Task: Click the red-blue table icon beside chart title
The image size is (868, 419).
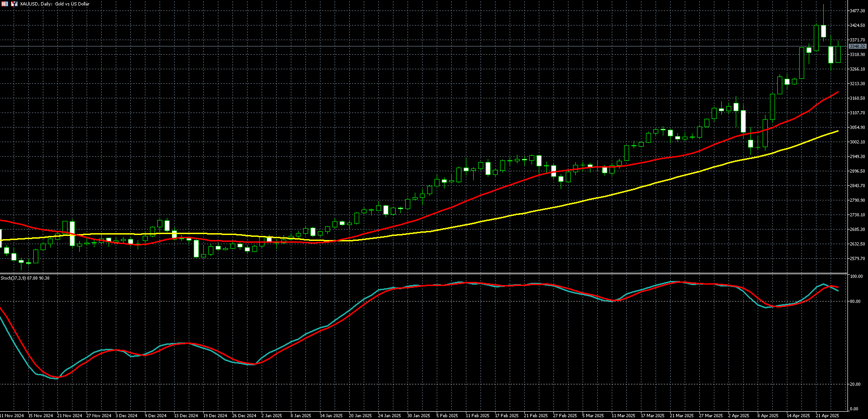Action: click(5, 4)
